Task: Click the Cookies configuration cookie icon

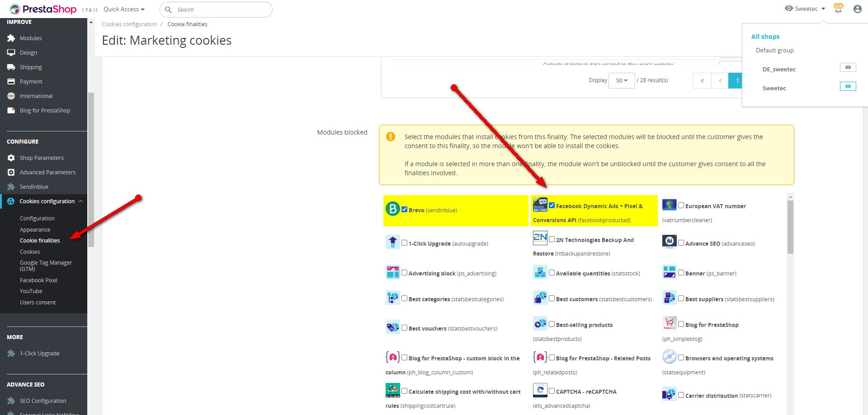Action: tap(11, 201)
